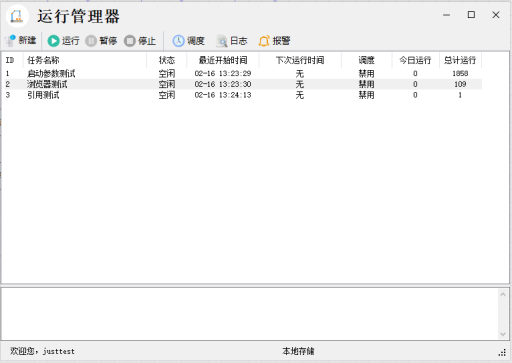
Task: Sort by 最近开始时间 column header
Action: point(223,60)
